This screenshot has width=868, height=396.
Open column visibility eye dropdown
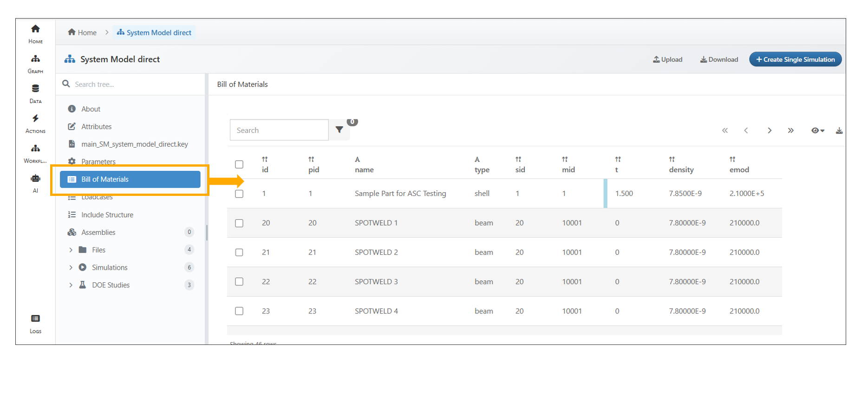tap(817, 131)
